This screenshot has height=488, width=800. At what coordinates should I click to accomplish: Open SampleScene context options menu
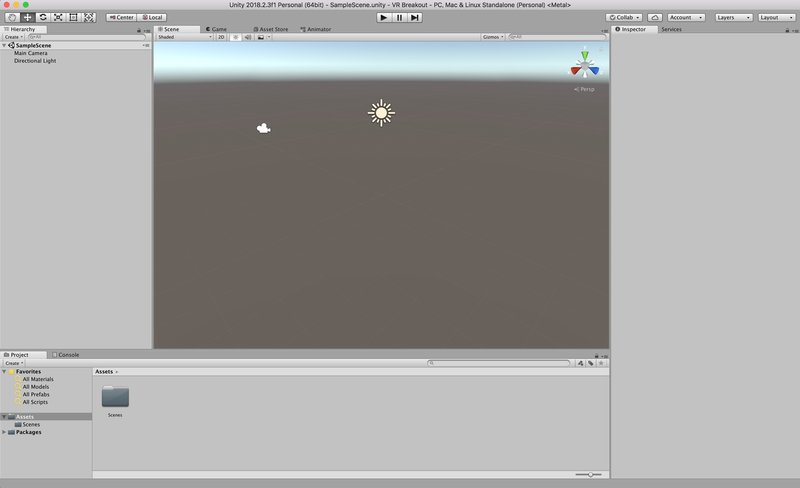click(146, 45)
